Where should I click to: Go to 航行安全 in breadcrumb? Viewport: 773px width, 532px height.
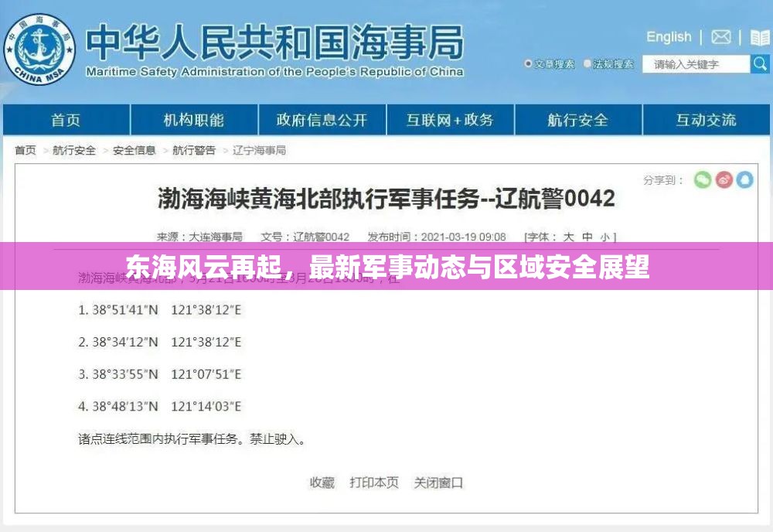[x=74, y=150]
